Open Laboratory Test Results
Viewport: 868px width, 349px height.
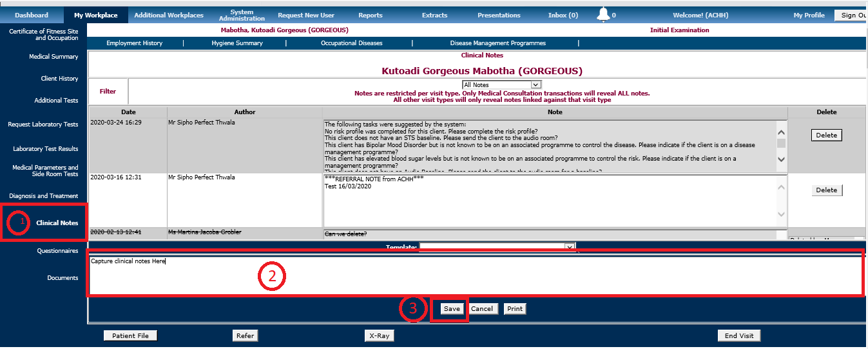(x=46, y=149)
